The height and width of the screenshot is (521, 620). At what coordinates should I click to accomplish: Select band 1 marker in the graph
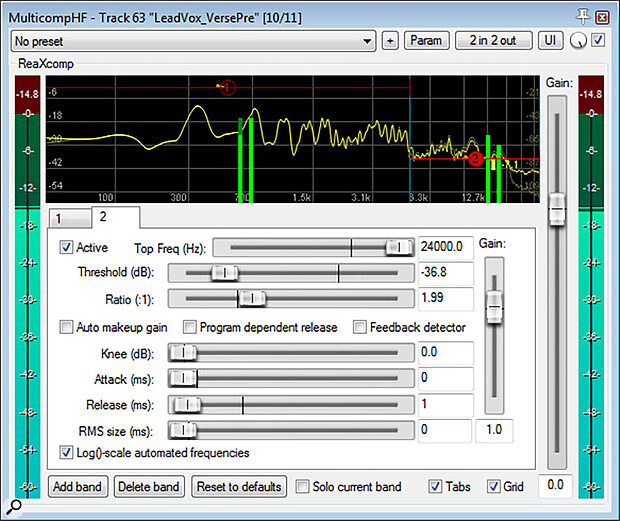tap(226, 88)
